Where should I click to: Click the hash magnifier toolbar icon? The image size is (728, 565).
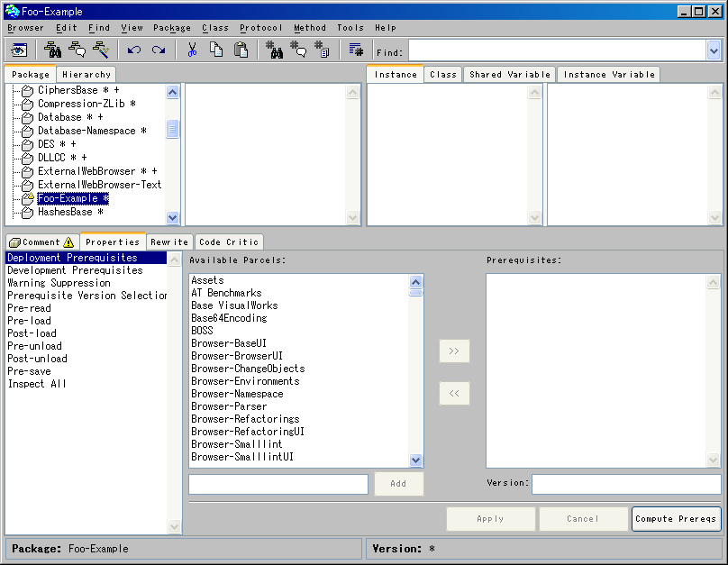click(x=298, y=50)
